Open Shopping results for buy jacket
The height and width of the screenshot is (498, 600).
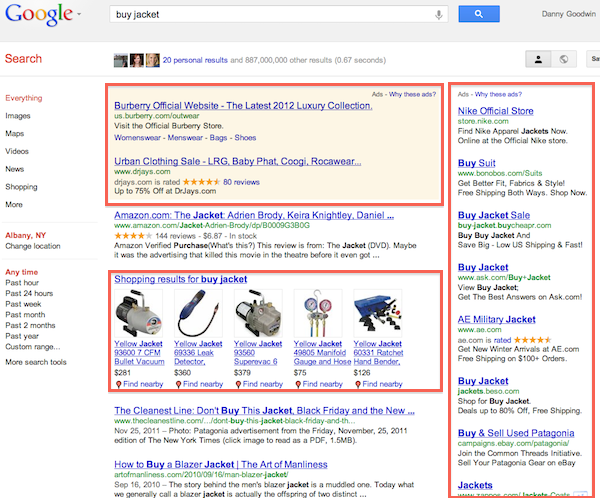pyautogui.click(x=181, y=279)
